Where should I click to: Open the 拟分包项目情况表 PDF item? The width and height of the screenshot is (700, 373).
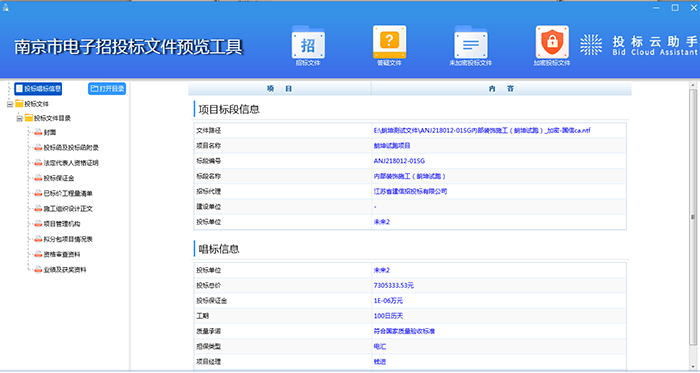63,239
